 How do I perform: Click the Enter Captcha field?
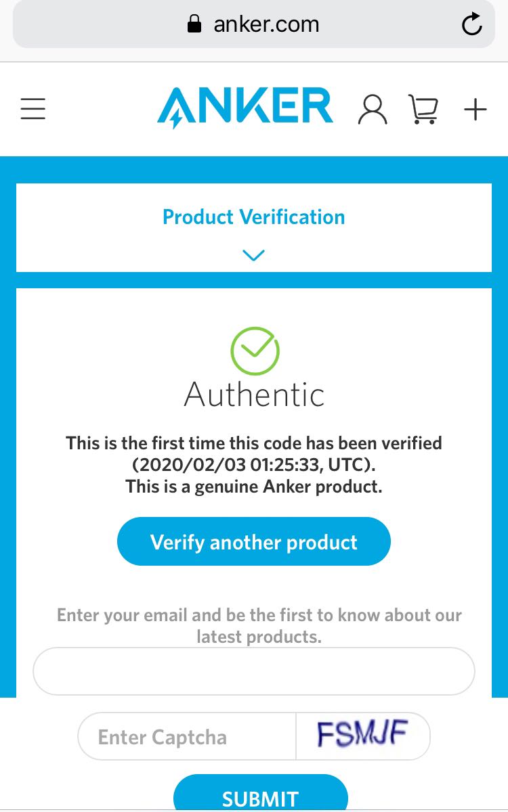tap(187, 736)
